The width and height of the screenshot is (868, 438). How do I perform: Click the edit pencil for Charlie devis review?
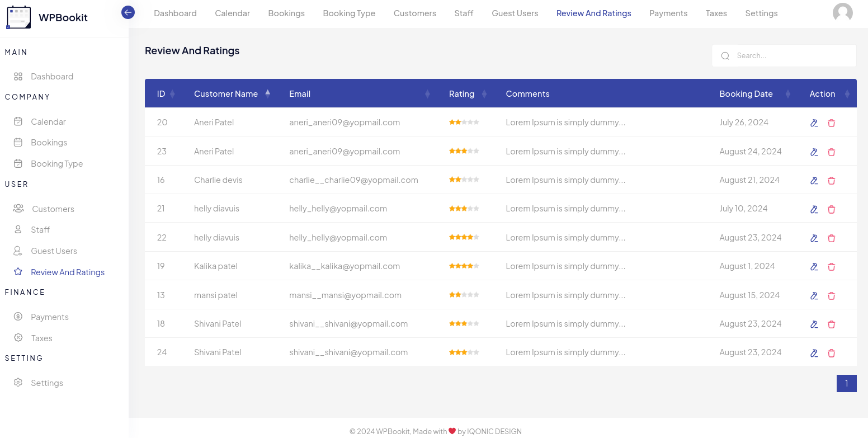click(x=814, y=180)
